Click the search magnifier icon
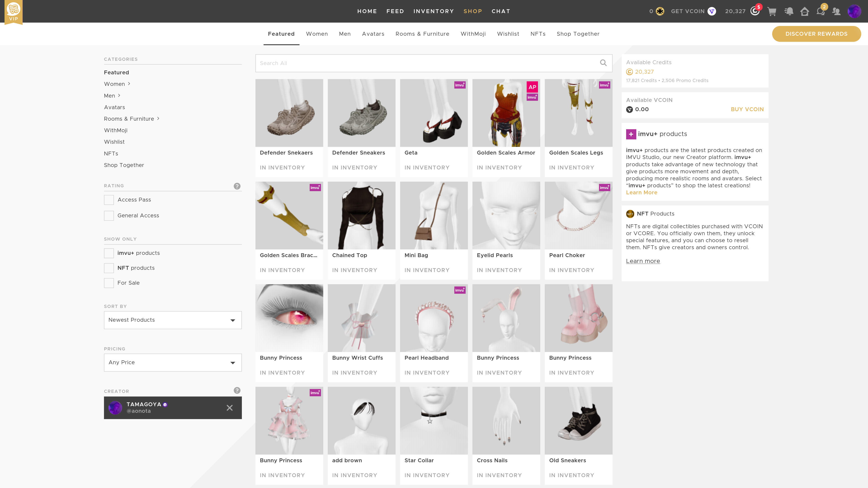868x488 pixels. pyautogui.click(x=603, y=63)
